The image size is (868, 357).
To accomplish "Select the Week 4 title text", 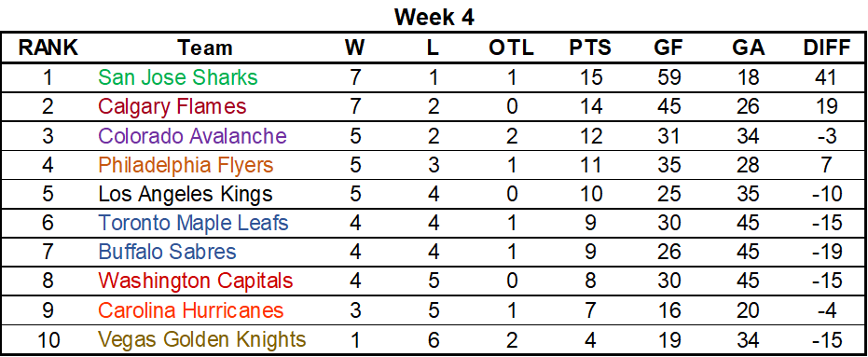I will point(434,18).
